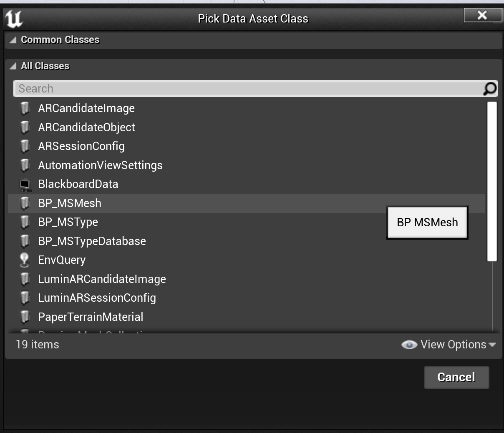This screenshot has width=504, height=433.
Task: Click the eye icon beside View Options
Action: pos(409,345)
